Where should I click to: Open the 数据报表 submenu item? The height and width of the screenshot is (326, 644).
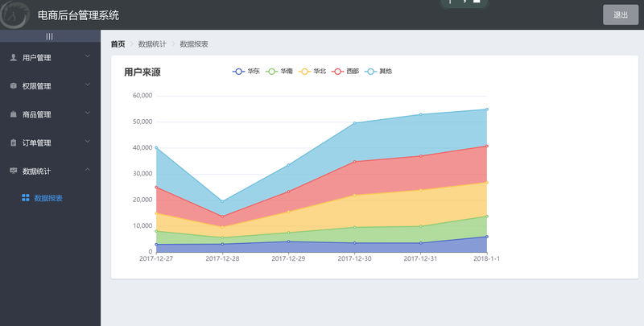(50, 198)
